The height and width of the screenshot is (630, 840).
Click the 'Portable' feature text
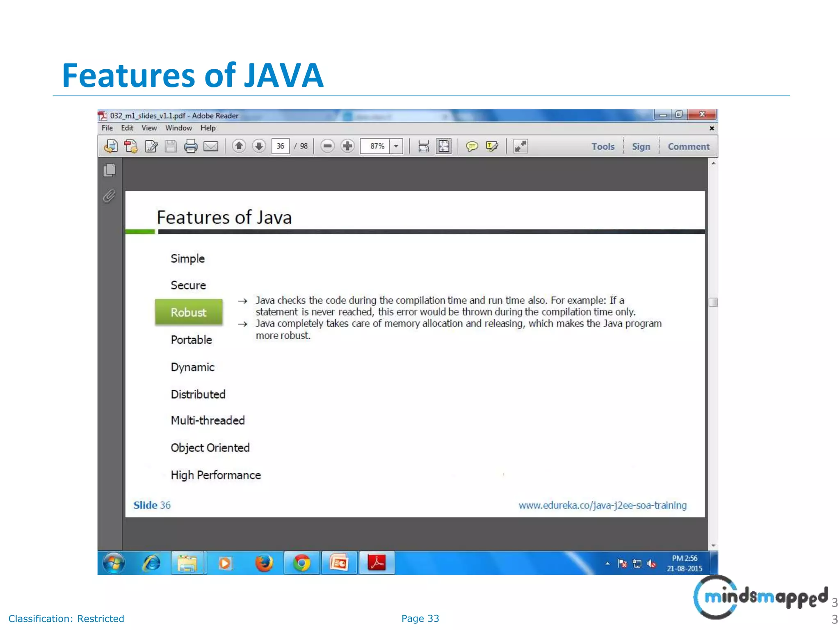[x=192, y=340]
